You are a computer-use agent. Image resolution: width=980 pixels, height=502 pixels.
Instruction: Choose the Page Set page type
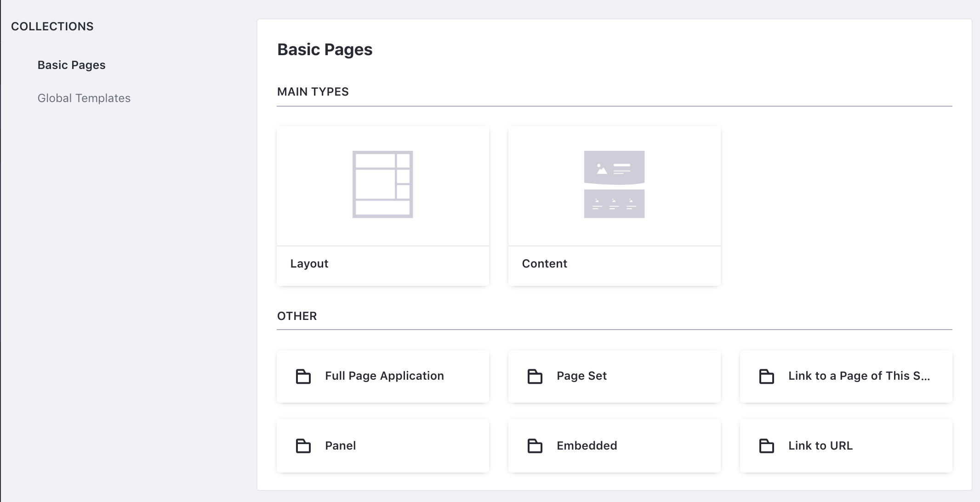[615, 376]
